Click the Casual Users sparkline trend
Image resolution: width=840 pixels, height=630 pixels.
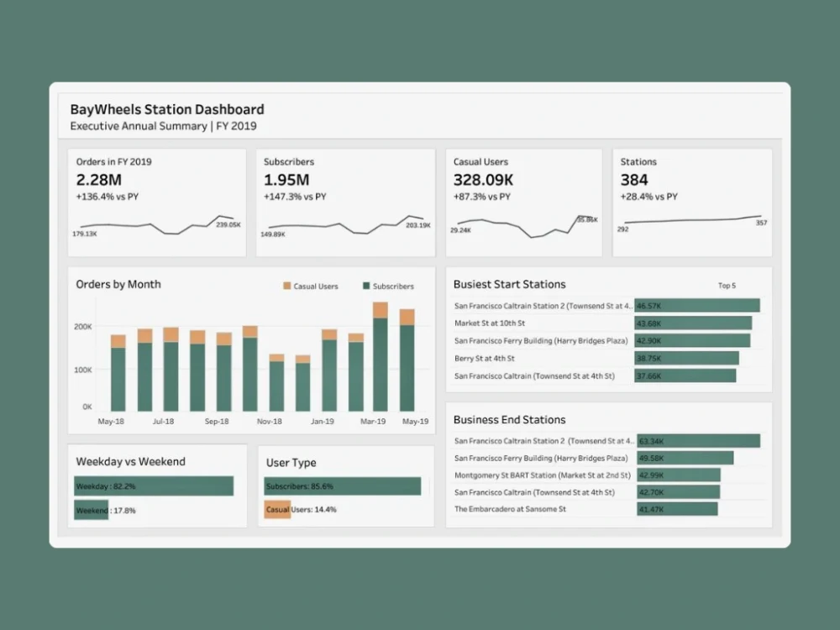coord(523,225)
